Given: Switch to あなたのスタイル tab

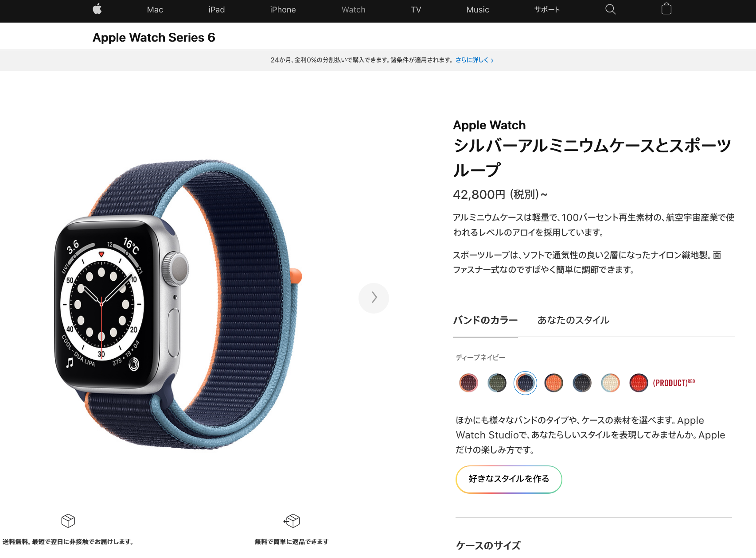Looking at the screenshot, I should 573,320.
